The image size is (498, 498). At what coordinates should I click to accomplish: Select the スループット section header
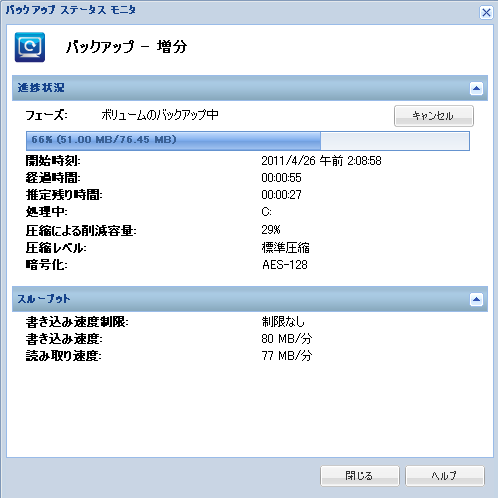pyautogui.click(x=250, y=299)
